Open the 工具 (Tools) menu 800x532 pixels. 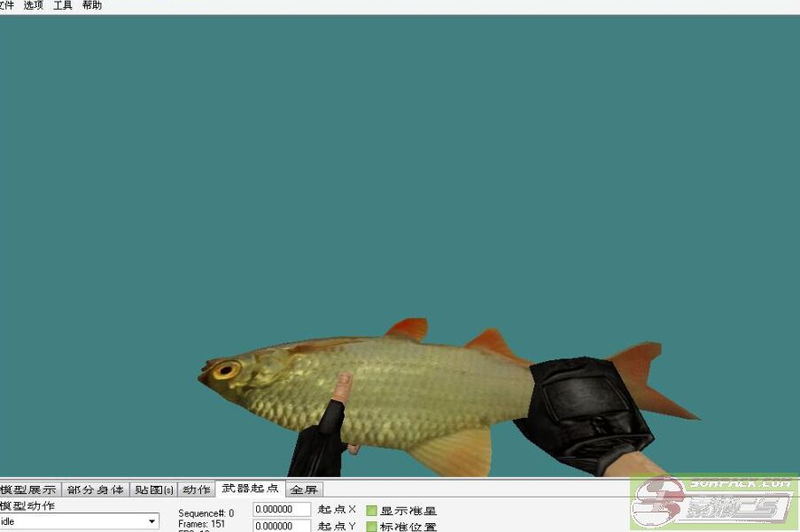[x=63, y=5]
